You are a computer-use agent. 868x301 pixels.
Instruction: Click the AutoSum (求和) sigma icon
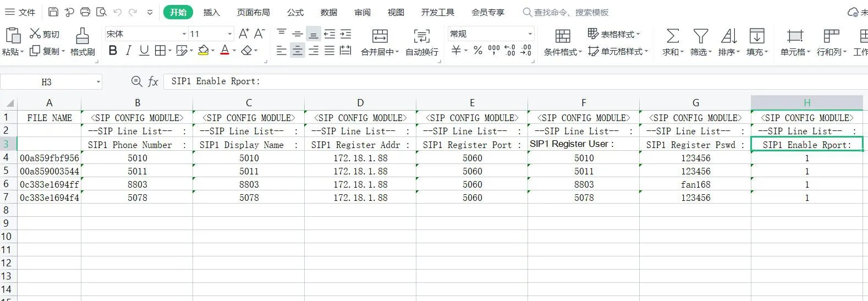click(673, 36)
